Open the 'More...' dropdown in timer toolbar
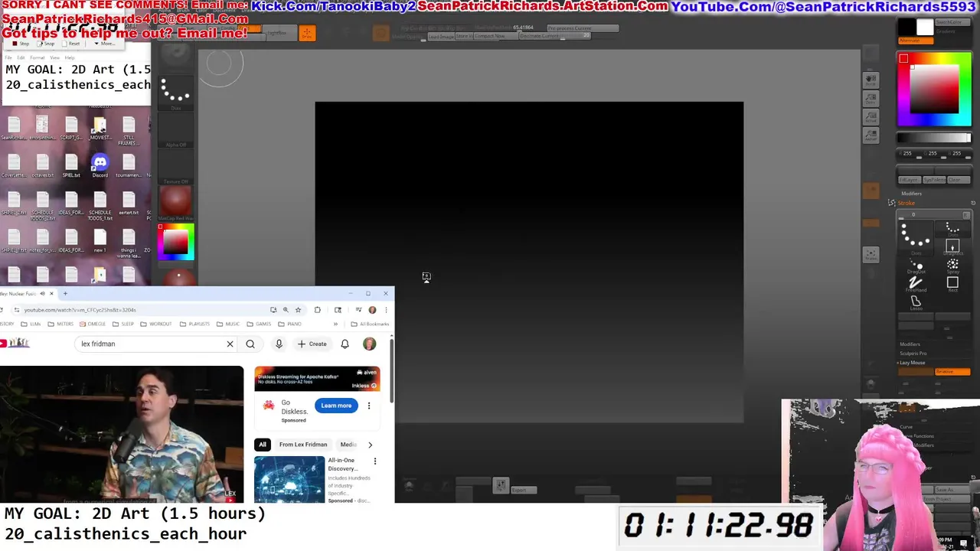The width and height of the screenshot is (980, 551). [105, 44]
